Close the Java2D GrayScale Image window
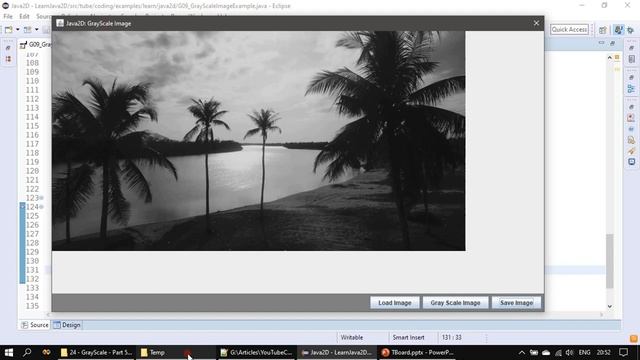640x360 pixels. (x=536, y=23)
